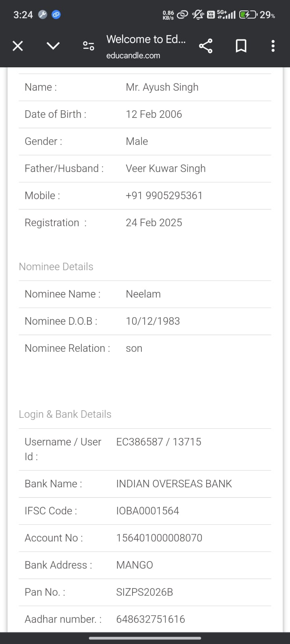Tap the educandle.com URL text
The width and height of the screenshot is (290, 644).
[x=133, y=56]
